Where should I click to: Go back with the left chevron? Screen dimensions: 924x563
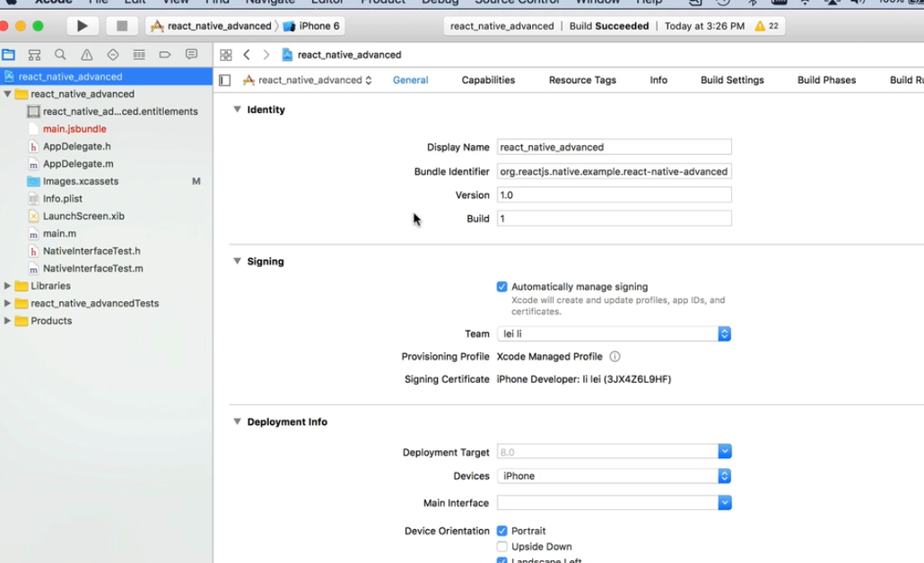click(x=247, y=55)
